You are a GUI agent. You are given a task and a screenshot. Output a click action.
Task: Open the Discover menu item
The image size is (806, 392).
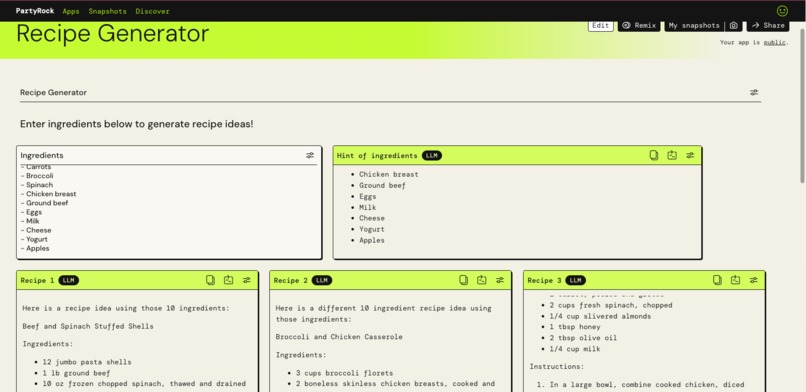153,11
